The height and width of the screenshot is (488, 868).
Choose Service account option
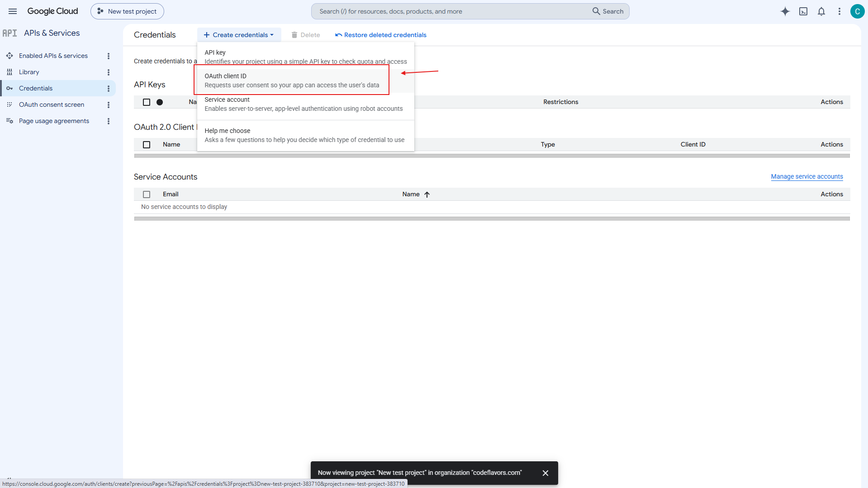click(306, 104)
